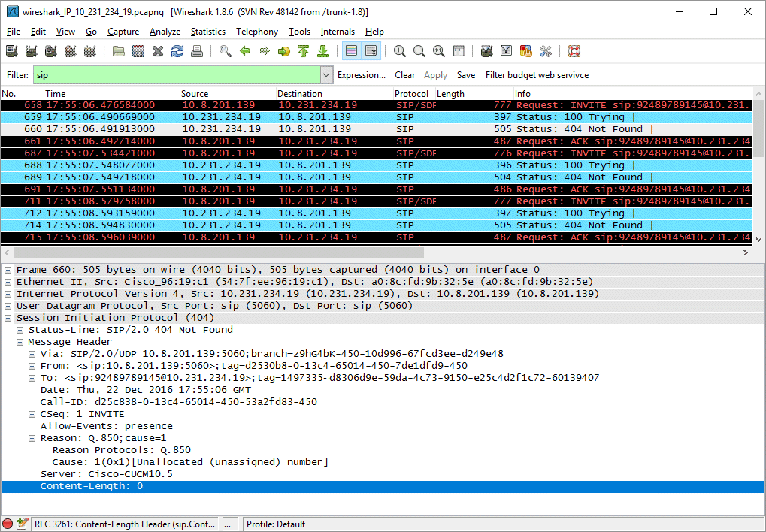
Task: Open the Telephony menu
Action: (x=257, y=32)
